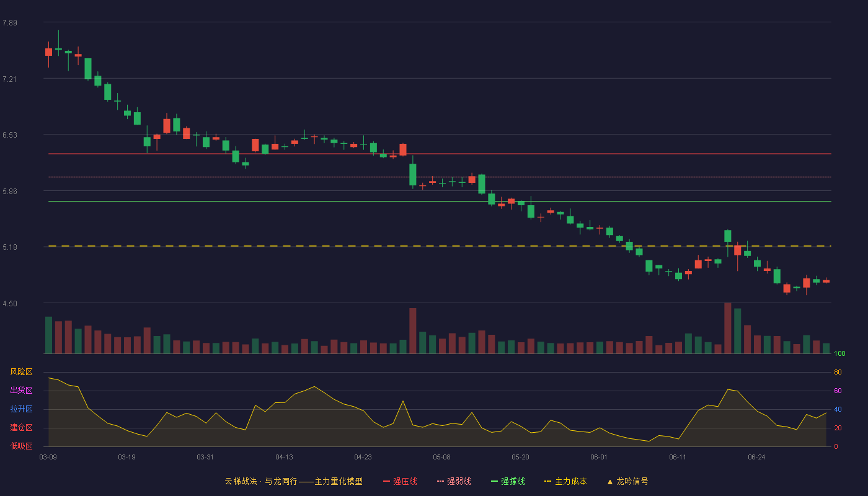Click the white dotted strength line
This screenshot has width=868, height=496.
tap(440, 177)
